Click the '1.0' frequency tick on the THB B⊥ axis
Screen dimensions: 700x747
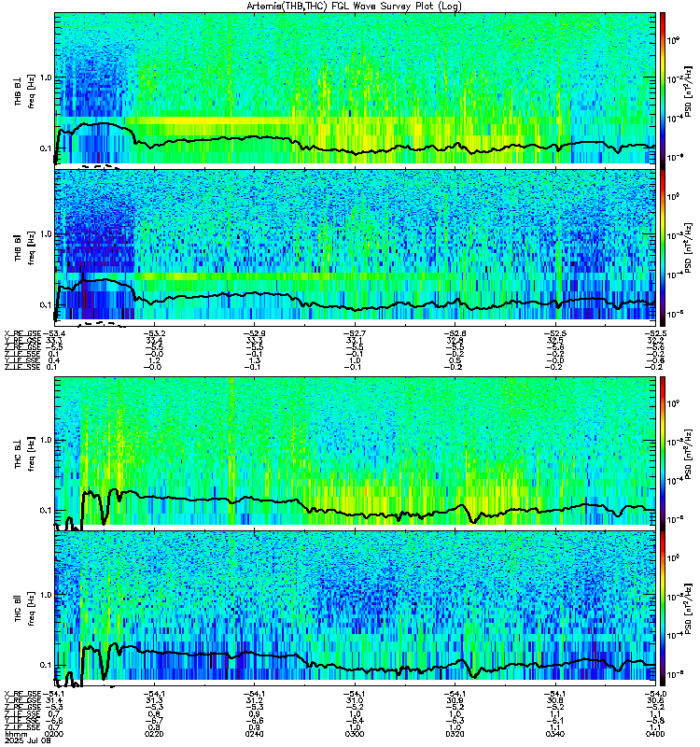[x=45, y=78]
